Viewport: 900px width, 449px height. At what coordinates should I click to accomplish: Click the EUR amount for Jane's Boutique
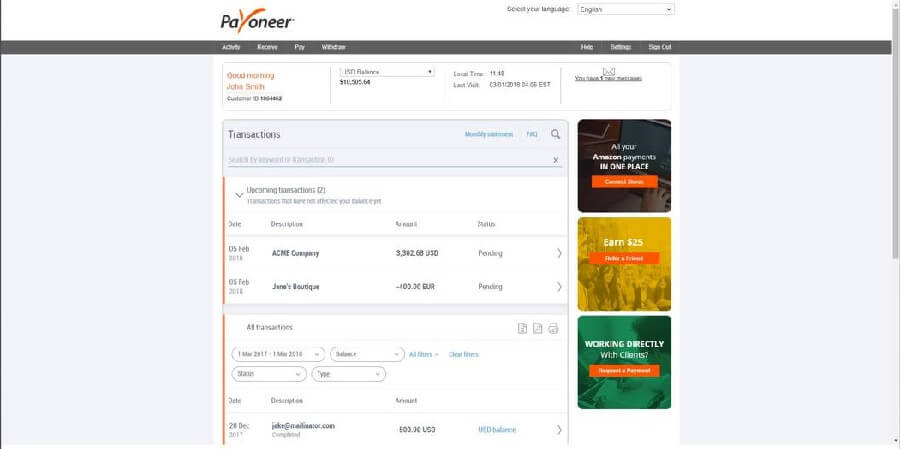tap(416, 287)
